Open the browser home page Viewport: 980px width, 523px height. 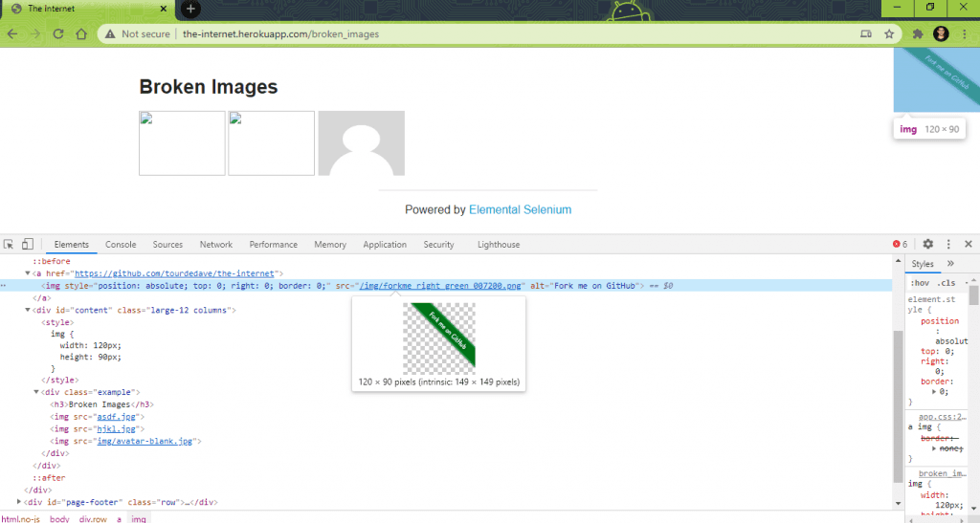pos(81,33)
